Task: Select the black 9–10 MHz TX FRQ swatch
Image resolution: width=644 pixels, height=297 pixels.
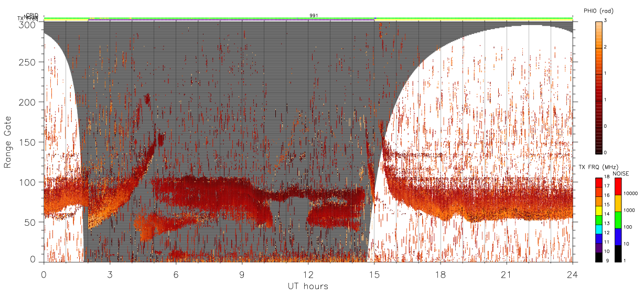Action: 599,257
